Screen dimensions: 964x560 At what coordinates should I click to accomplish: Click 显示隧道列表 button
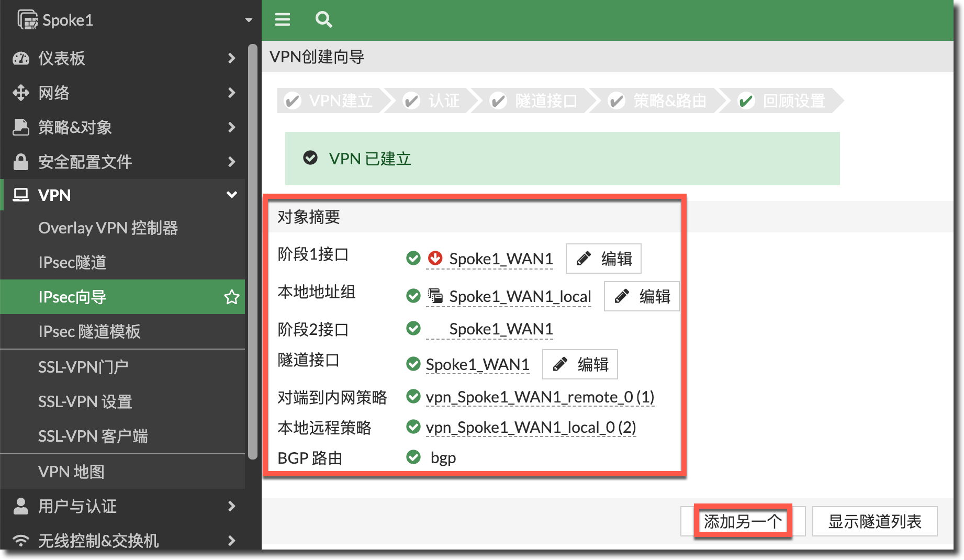pyautogui.click(x=874, y=521)
